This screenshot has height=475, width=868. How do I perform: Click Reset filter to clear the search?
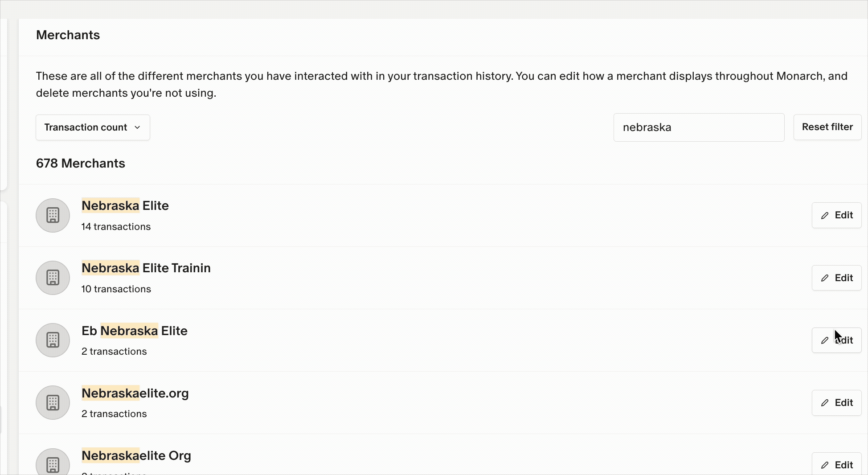pos(827,127)
